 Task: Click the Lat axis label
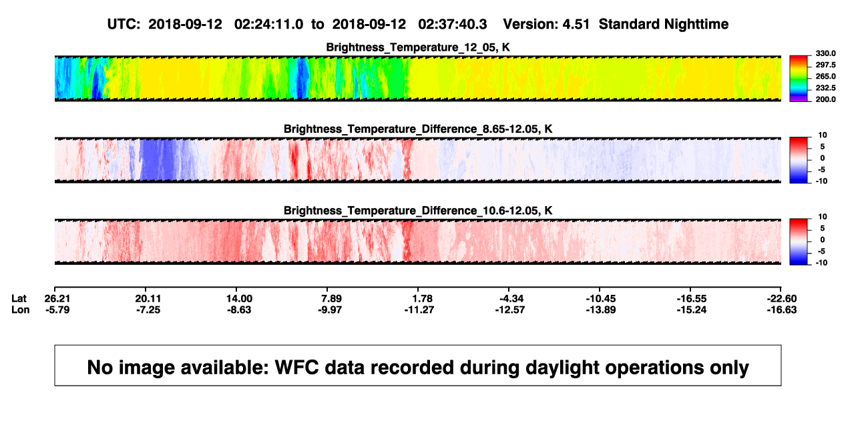[20, 298]
